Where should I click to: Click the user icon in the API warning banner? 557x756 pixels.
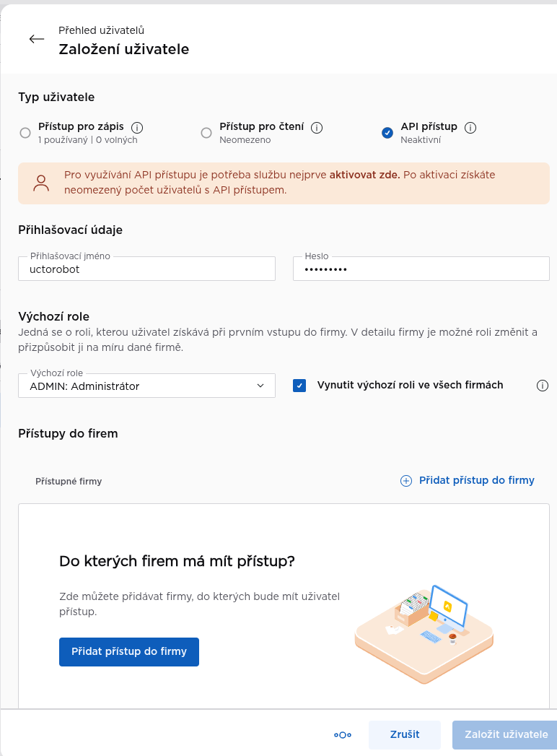41,183
